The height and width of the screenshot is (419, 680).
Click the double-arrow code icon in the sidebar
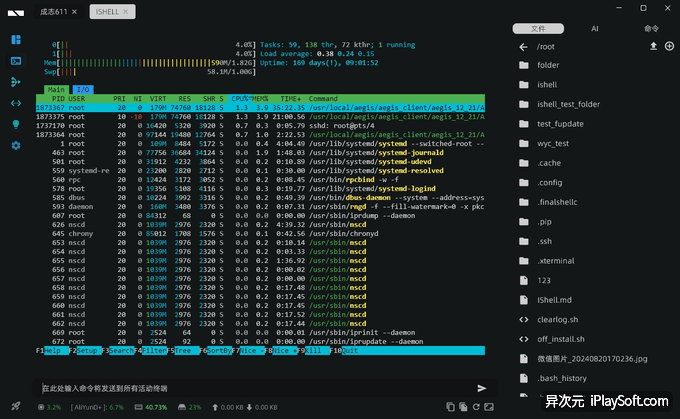tap(16, 103)
